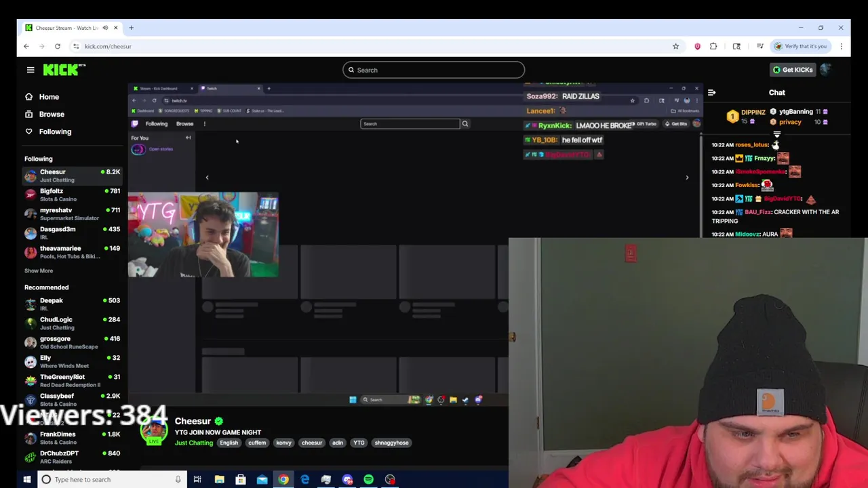Open grossgore recommended channel
This screenshot has width=868, height=488.
pyautogui.click(x=72, y=342)
